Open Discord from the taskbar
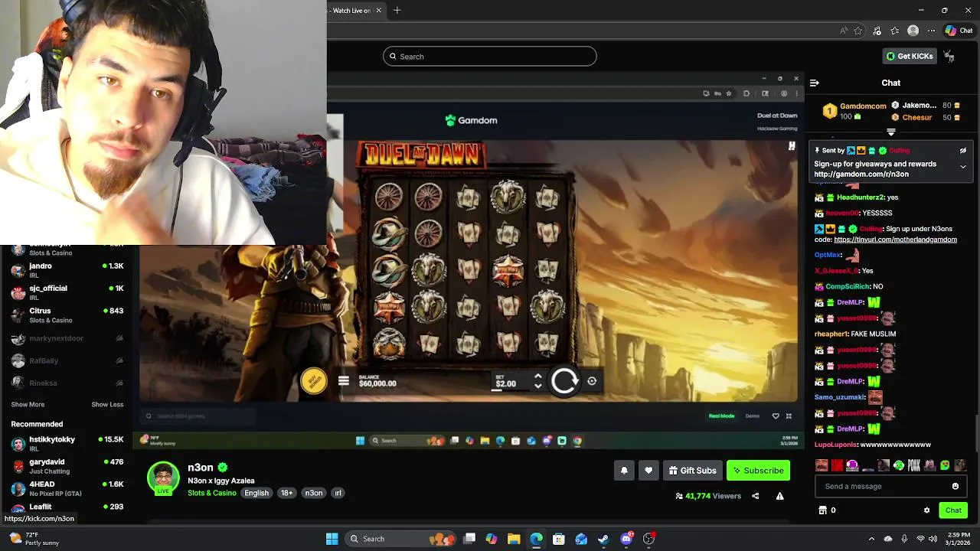Viewport: 980px width, 551px height. click(x=626, y=539)
